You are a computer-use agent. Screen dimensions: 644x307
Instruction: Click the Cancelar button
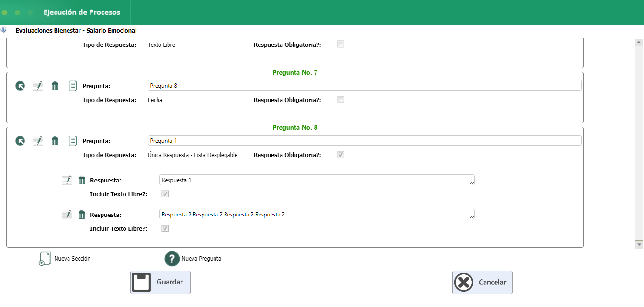point(483,282)
